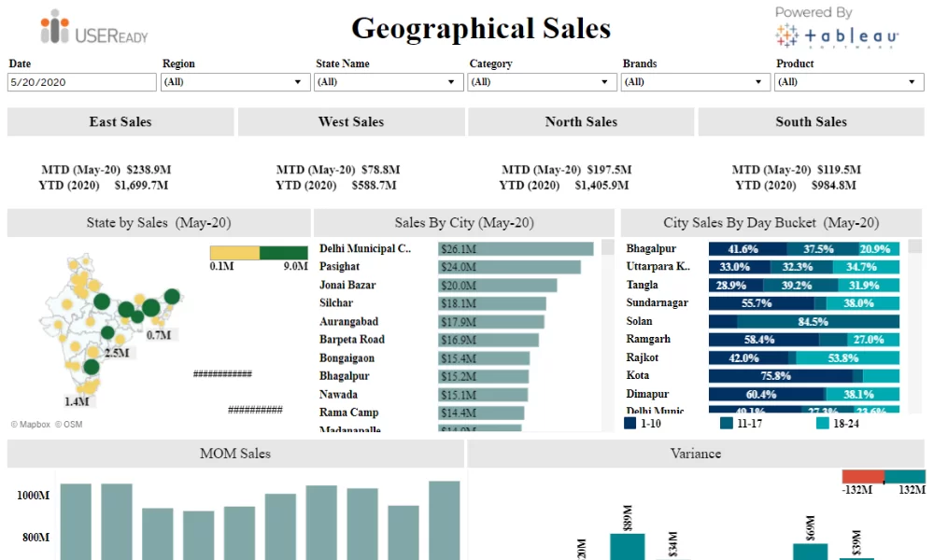The width and height of the screenshot is (934, 560).
Task: Click the Nawada city label
Action: coord(338,395)
